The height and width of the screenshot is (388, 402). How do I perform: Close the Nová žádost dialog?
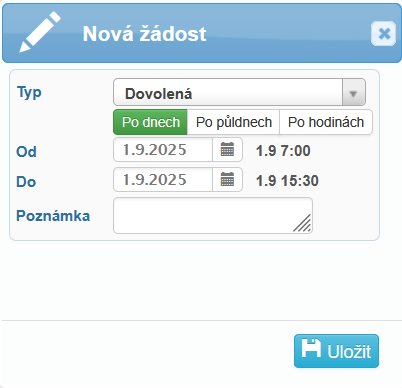[384, 33]
